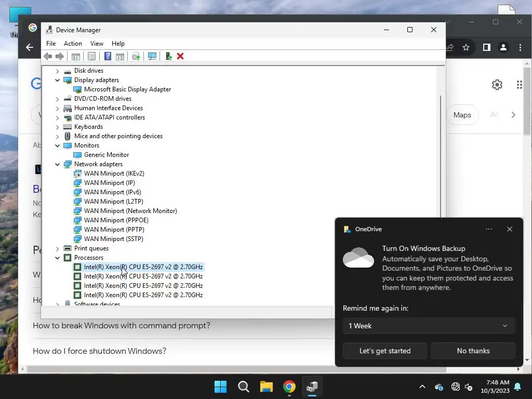Open Windows Start button on taskbar
This screenshot has height=399, width=532.
pos(220,387)
